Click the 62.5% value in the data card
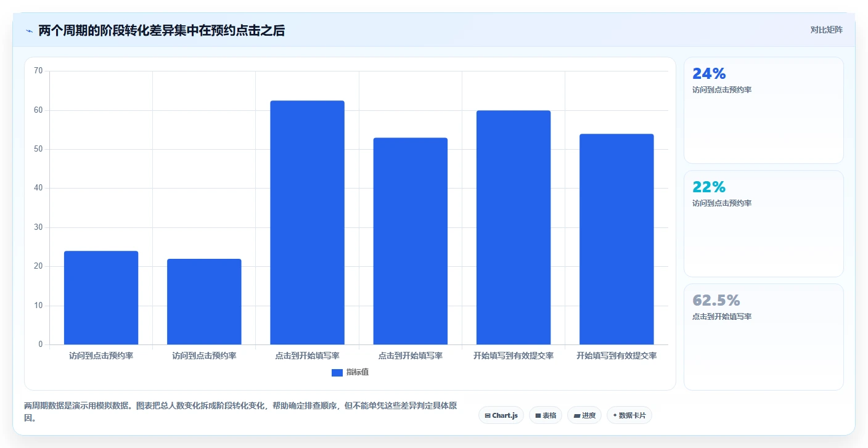 click(x=716, y=301)
